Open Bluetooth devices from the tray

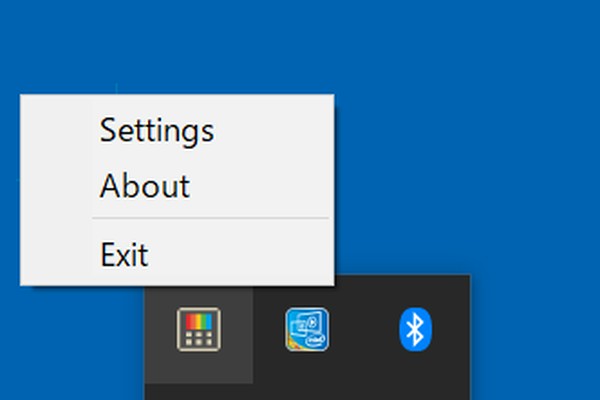pyautogui.click(x=415, y=329)
